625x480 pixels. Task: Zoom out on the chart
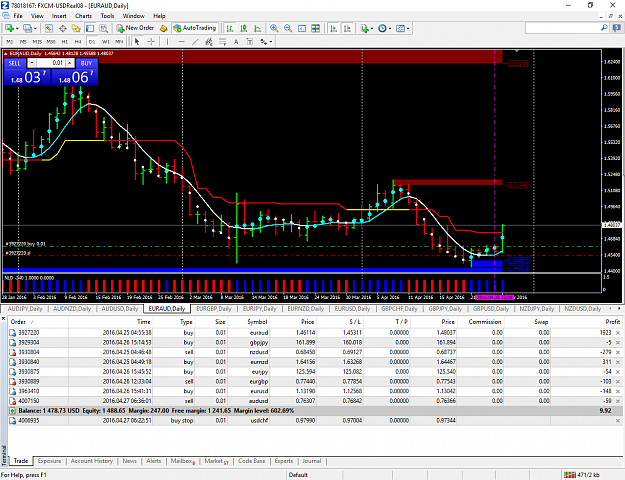[288, 28]
